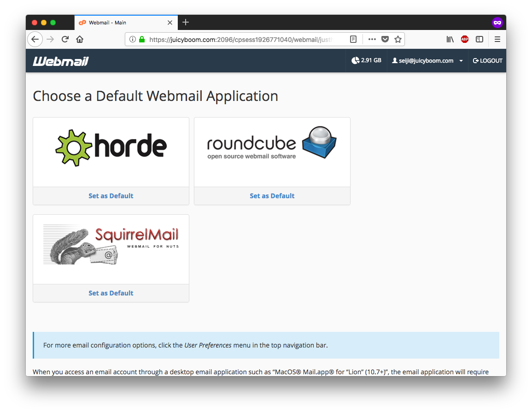Set Horde as default webmail
The height and width of the screenshot is (413, 532).
click(x=111, y=196)
